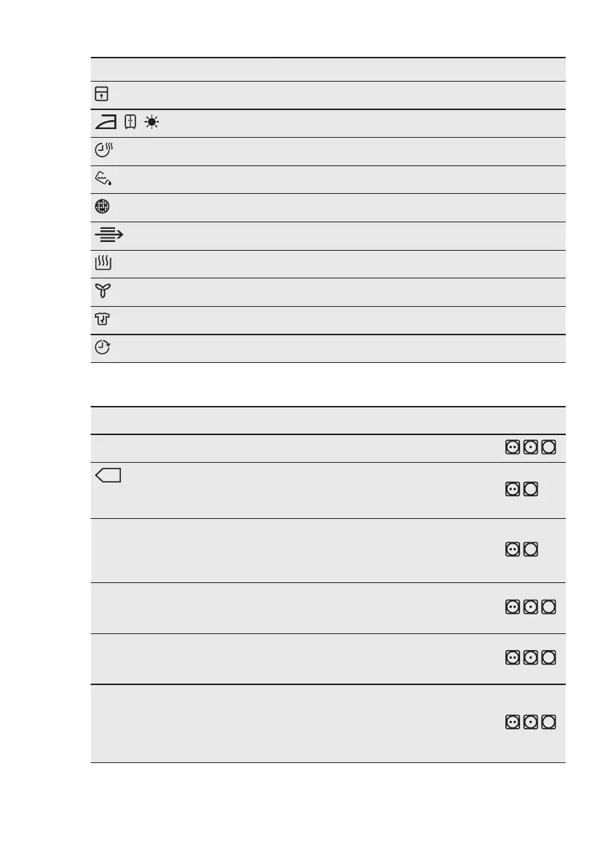Click two-dot tumble dry symbol in the bottom row
The width and height of the screenshot is (611, 868).
coord(512,722)
